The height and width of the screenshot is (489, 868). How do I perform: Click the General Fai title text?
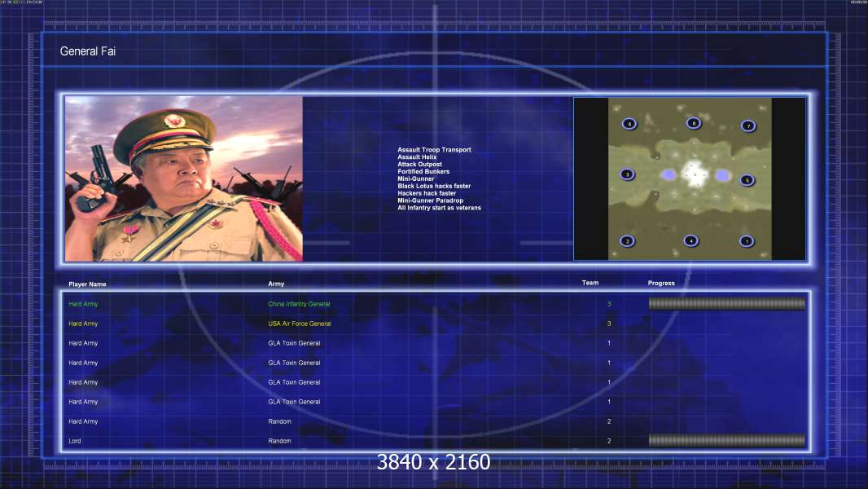(87, 51)
